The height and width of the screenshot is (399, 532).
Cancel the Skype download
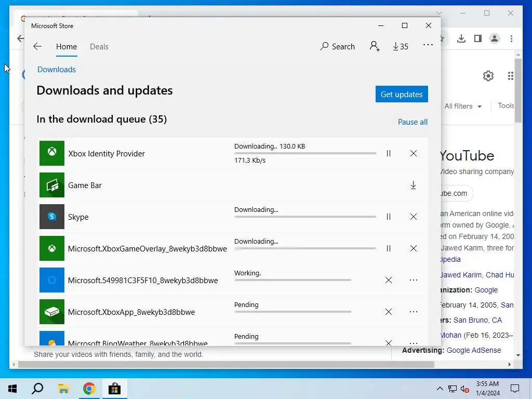pyautogui.click(x=413, y=217)
